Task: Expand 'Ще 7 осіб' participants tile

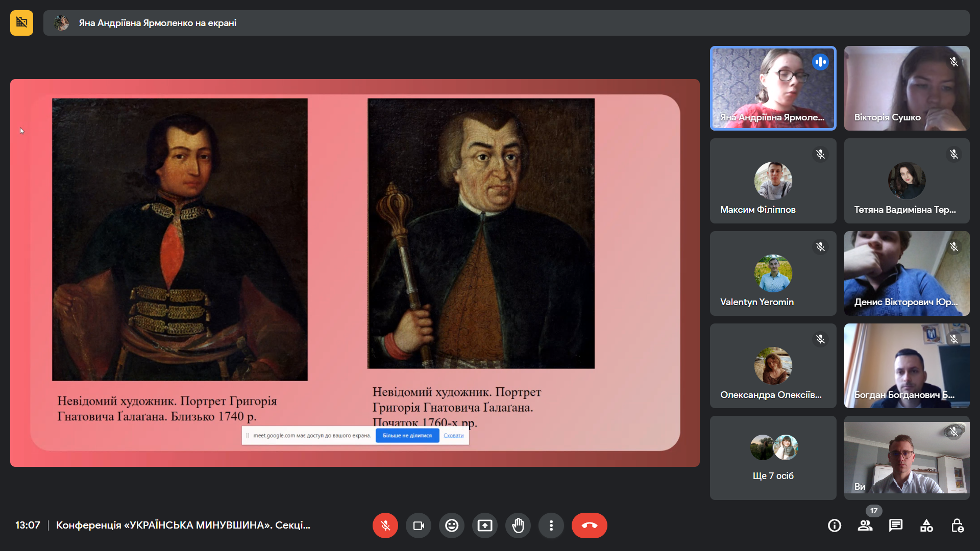Action: pyautogui.click(x=773, y=458)
